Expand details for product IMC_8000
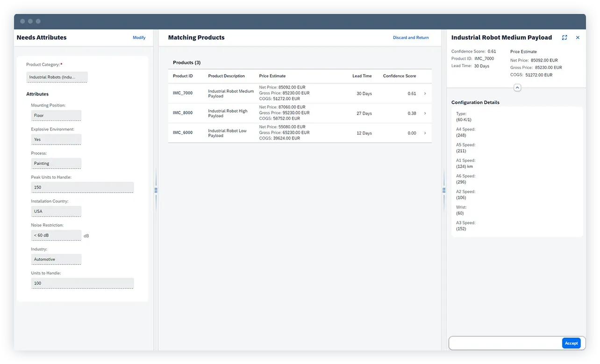The image size is (600, 364). (x=425, y=113)
